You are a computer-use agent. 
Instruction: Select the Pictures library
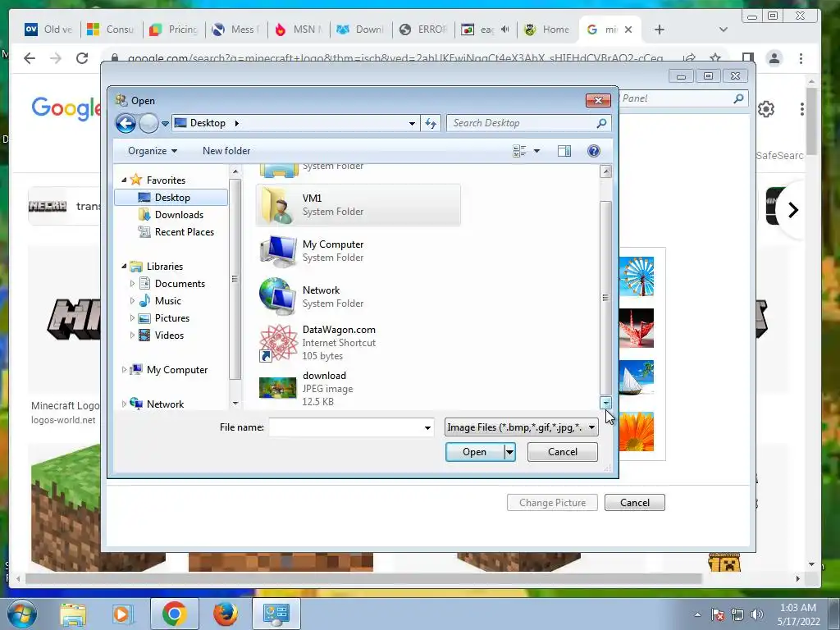(171, 318)
